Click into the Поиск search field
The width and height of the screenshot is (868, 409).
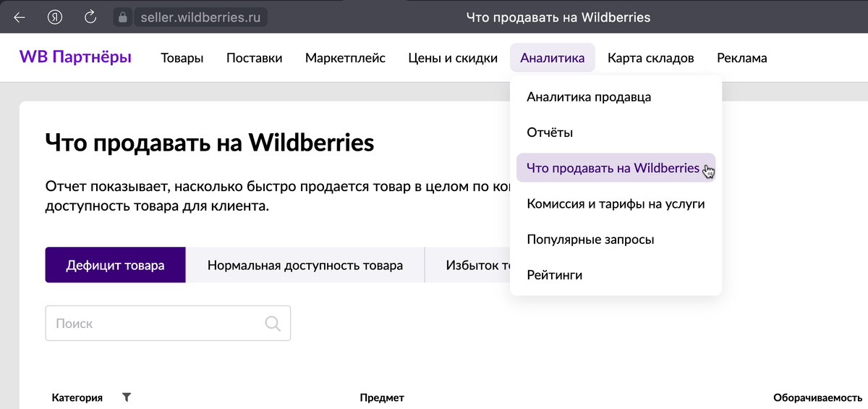click(168, 323)
